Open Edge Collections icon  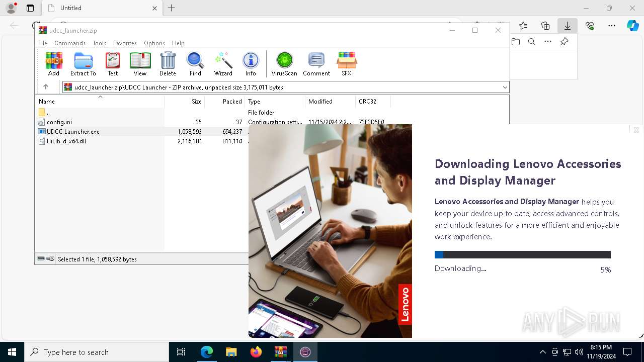545,26
